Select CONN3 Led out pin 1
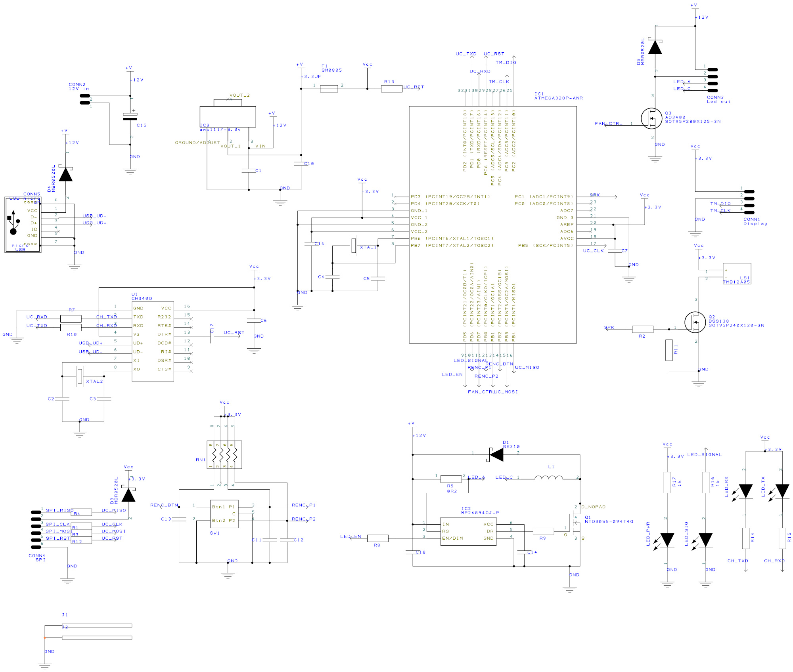This screenshot has height=672, width=793. pyautogui.click(x=713, y=70)
